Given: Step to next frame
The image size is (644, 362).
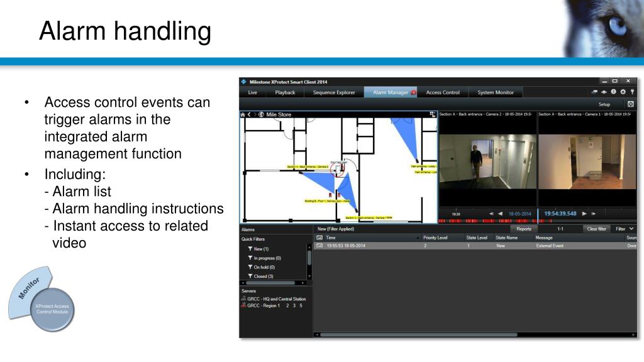Looking at the screenshot, I should pyautogui.click(x=594, y=214).
